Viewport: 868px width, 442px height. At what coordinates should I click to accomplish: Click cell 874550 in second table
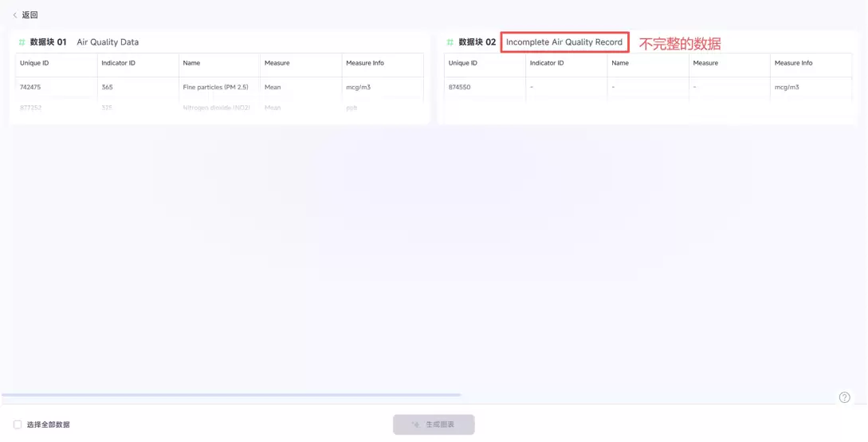(x=459, y=87)
